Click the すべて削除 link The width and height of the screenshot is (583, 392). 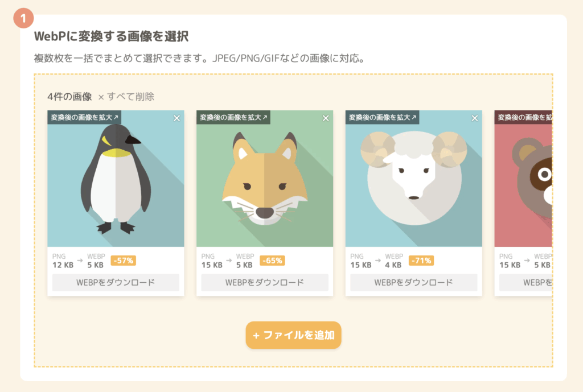pos(126,97)
